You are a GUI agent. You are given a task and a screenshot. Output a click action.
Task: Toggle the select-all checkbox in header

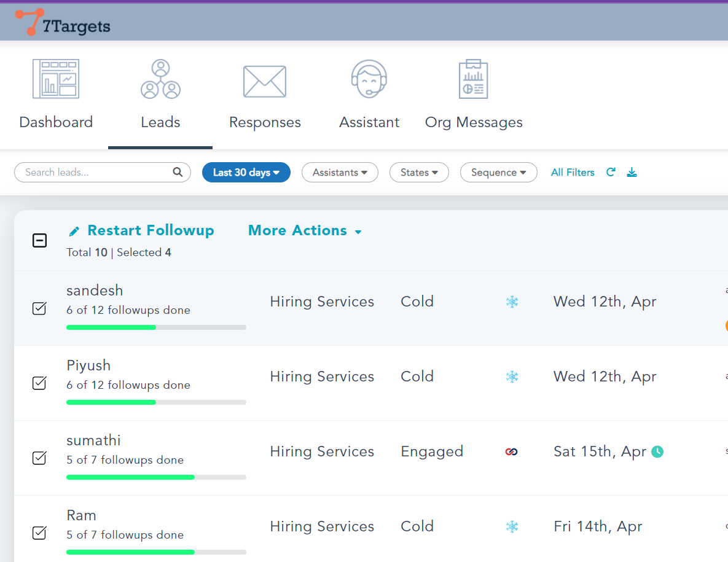click(x=39, y=241)
